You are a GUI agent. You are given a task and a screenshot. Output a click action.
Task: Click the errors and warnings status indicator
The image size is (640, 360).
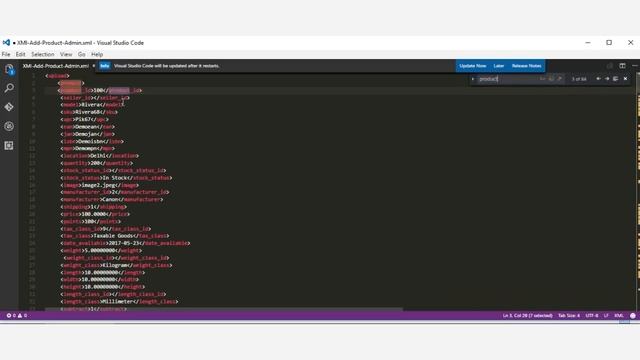pos(17,316)
